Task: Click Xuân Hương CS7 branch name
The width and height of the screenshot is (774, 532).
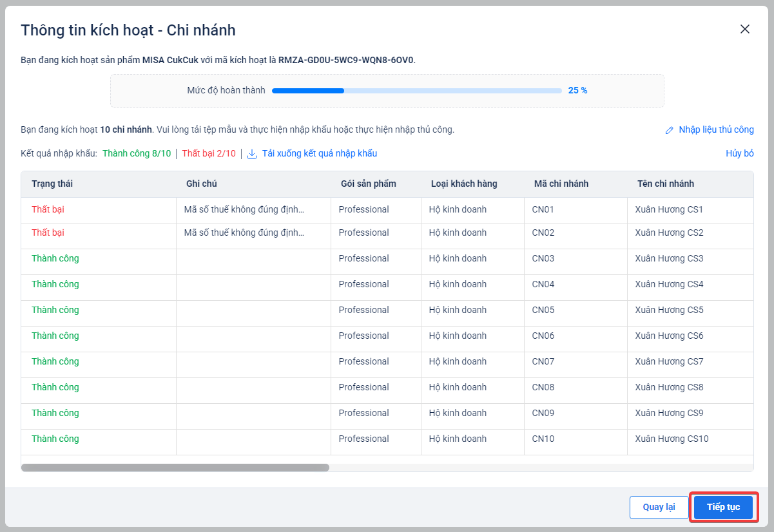Action: coord(669,361)
